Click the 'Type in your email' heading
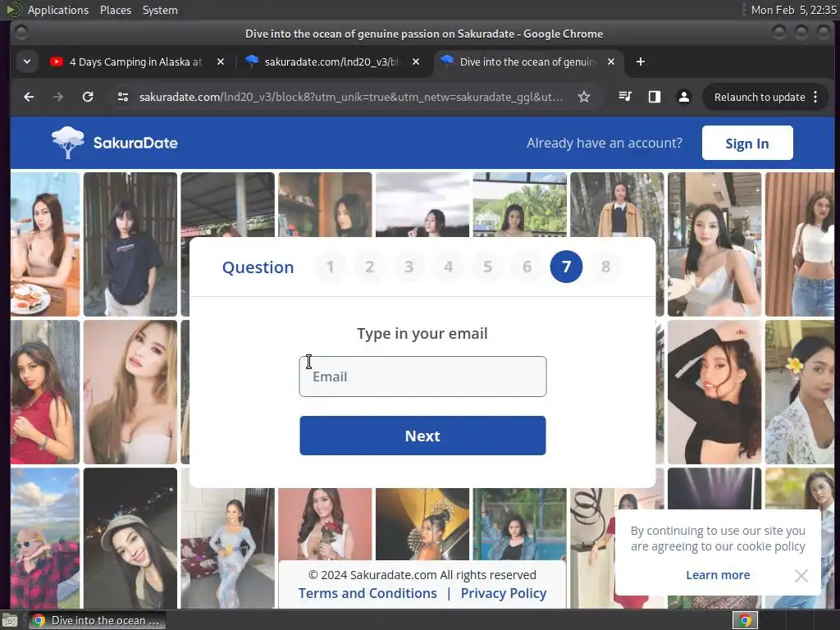The width and height of the screenshot is (840, 630). 422,333
